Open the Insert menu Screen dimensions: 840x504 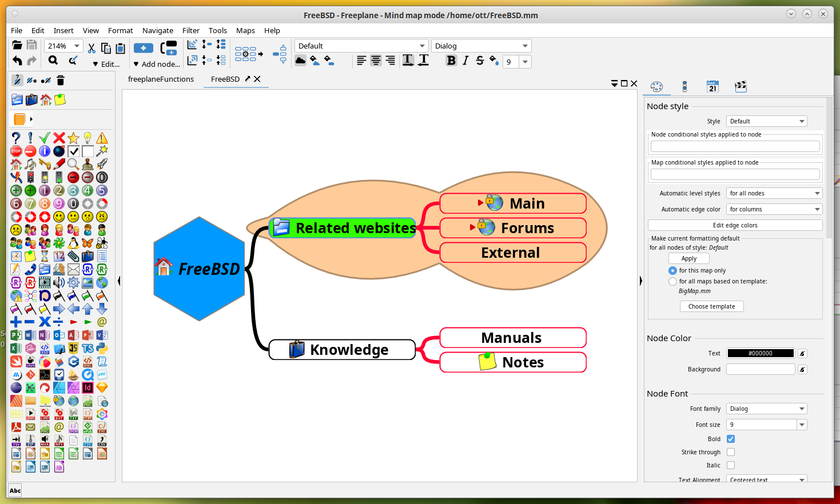(63, 30)
